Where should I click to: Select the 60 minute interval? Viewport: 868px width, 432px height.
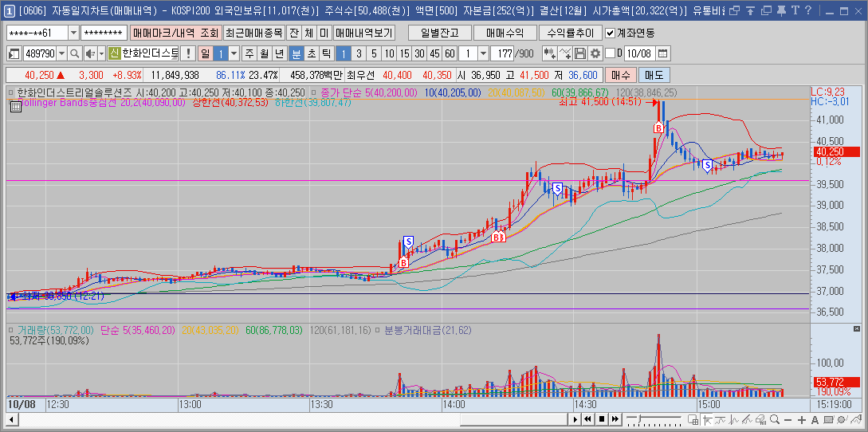click(450, 53)
